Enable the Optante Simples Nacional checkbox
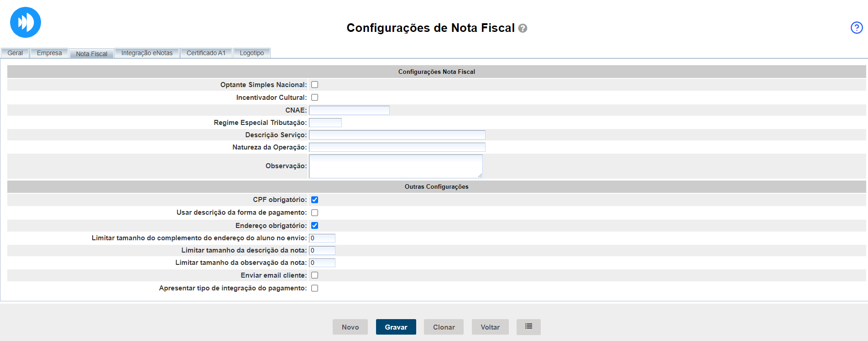Viewport: 868px width, 341px height. point(314,85)
